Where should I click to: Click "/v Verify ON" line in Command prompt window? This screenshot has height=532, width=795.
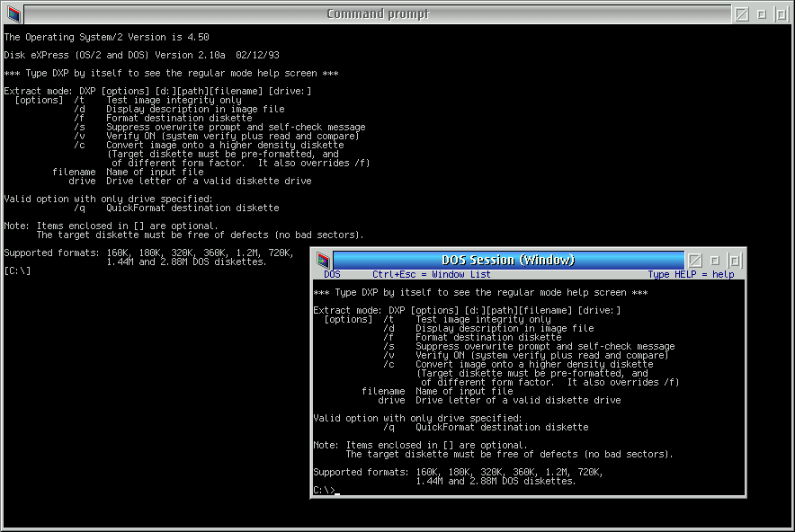point(217,136)
